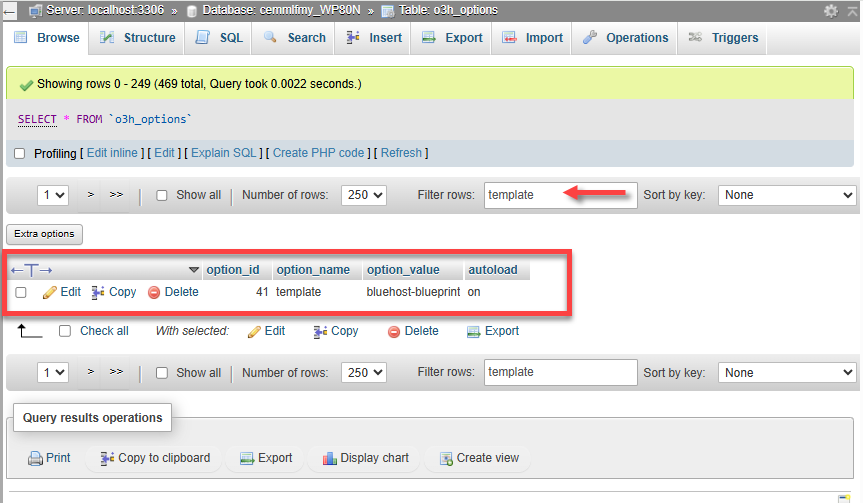Click the table icon in breadcrumb
Viewport: 863px width, 503px height.
click(x=388, y=11)
